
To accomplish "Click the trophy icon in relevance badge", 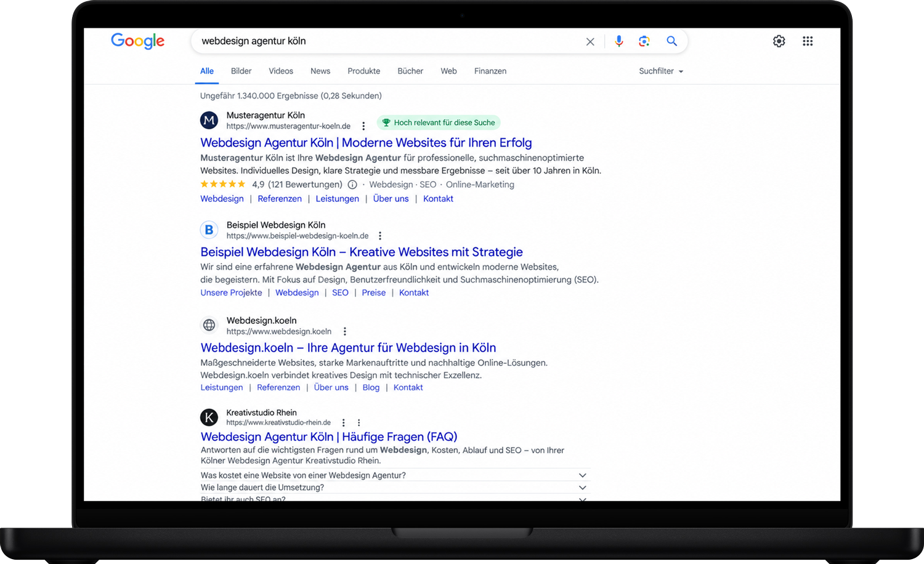I will (x=386, y=123).
